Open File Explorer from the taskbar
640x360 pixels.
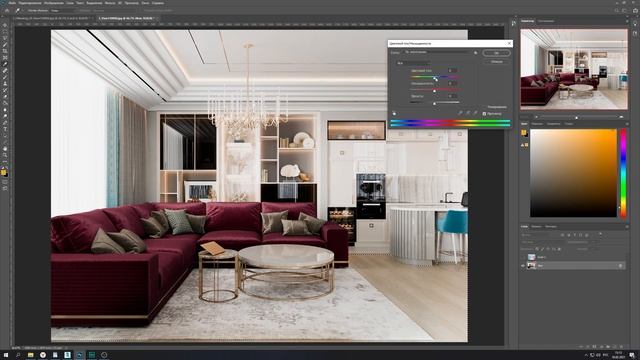[30, 355]
